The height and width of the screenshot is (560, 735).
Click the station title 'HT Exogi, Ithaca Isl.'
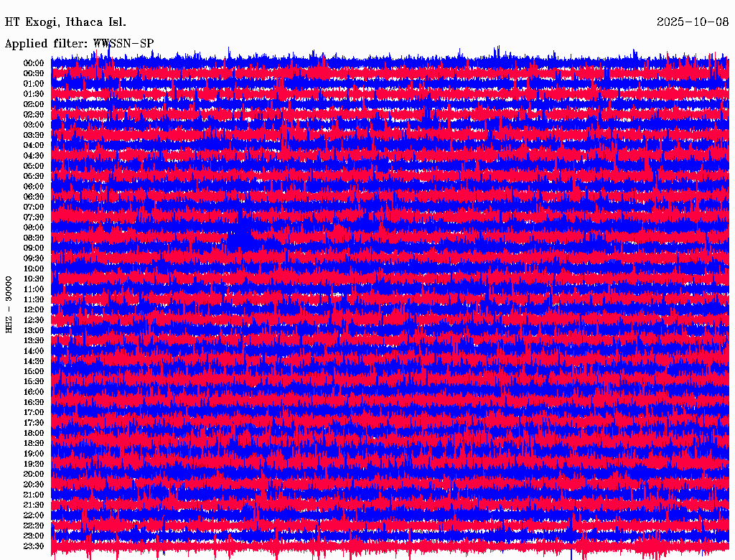pyautogui.click(x=65, y=22)
